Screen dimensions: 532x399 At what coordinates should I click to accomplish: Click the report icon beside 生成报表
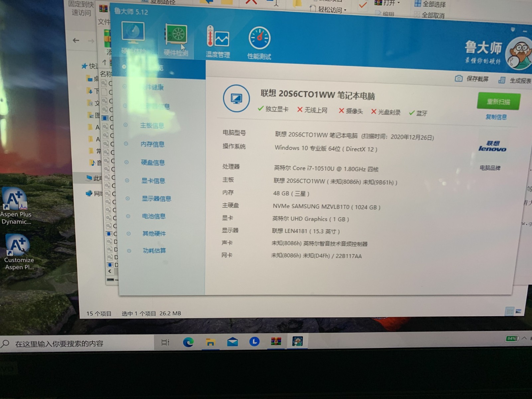502,80
